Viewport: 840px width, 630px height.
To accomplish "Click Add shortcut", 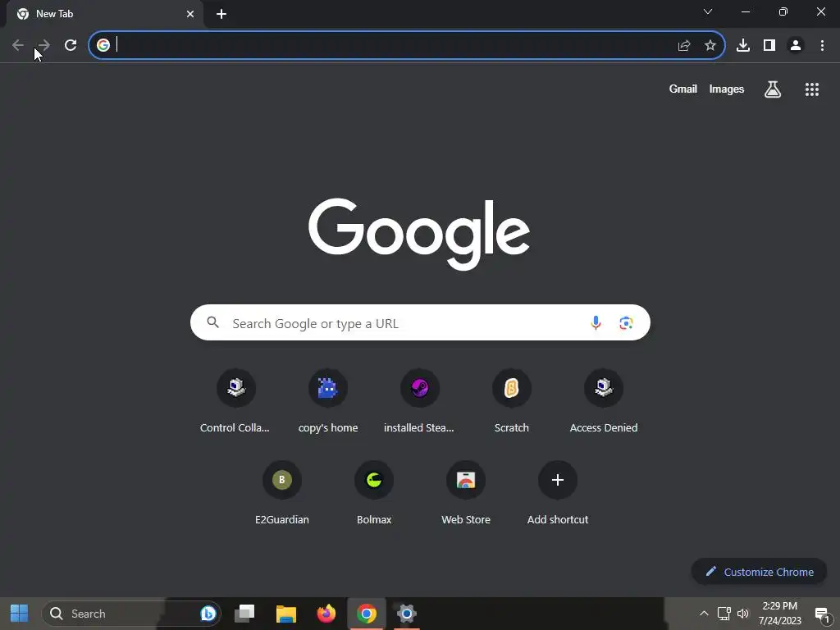I will pos(558,492).
